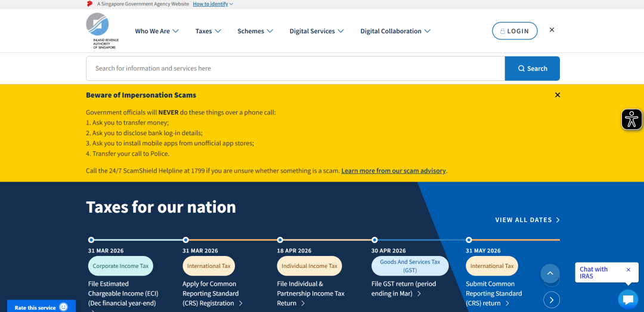Focus the search information input field
This screenshot has height=312, width=644.
(x=295, y=68)
